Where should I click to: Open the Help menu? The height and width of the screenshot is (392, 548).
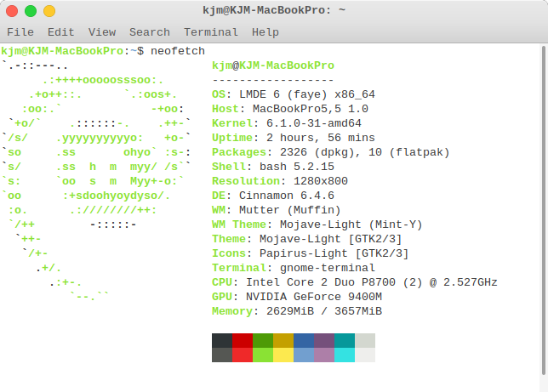point(265,32)
